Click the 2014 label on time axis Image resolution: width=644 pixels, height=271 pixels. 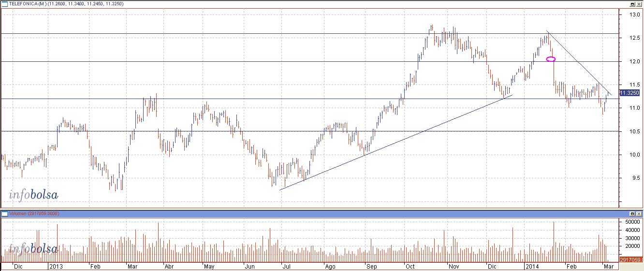(x=532, y=266)
